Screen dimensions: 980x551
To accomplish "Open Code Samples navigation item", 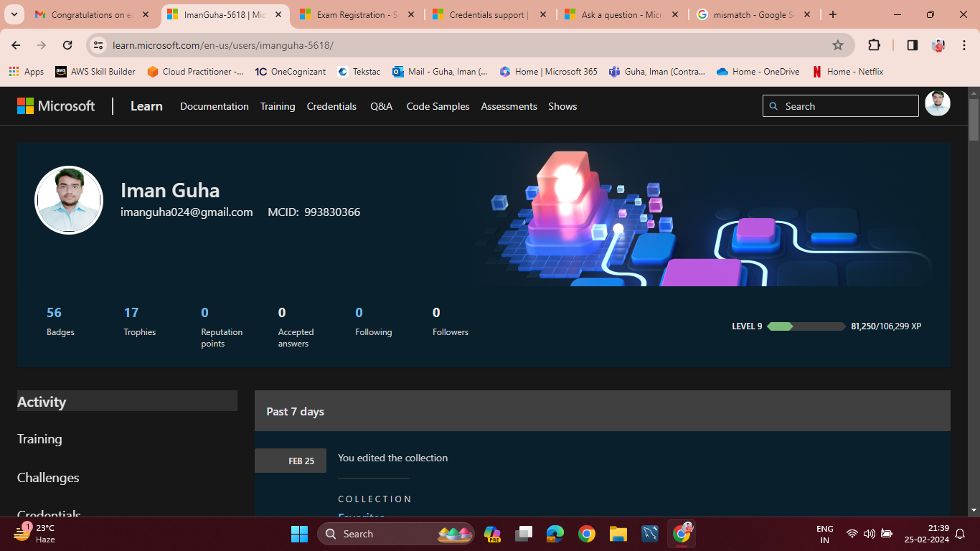I will (438, 106).
